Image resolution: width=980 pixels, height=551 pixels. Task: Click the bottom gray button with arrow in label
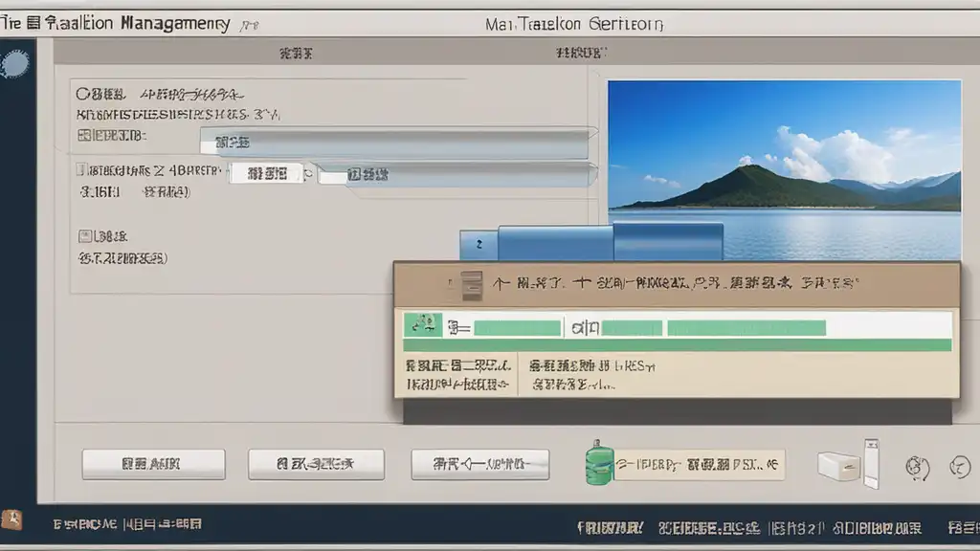480,464
